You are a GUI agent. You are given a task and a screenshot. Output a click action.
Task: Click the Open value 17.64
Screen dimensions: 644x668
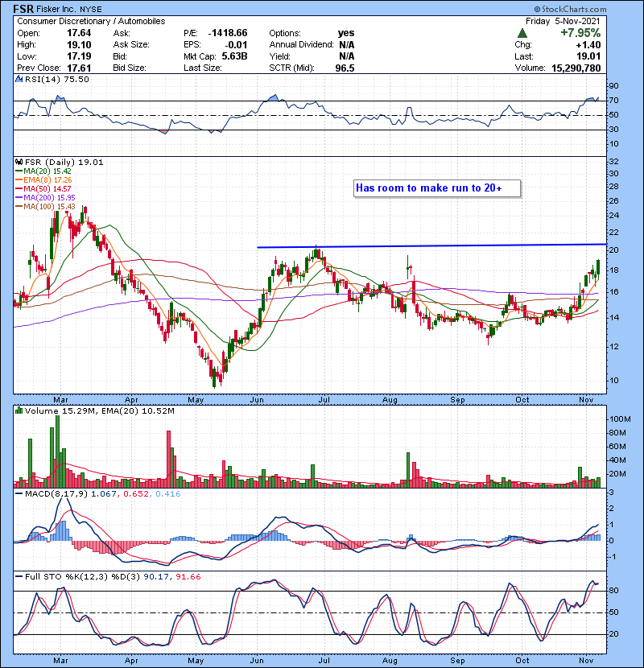(x=79, y=33)
